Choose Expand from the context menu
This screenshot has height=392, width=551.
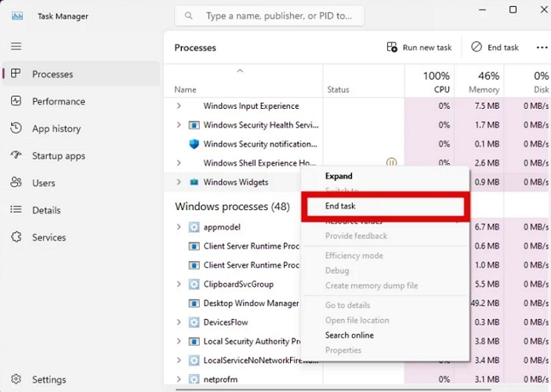[x=385, y=176]
